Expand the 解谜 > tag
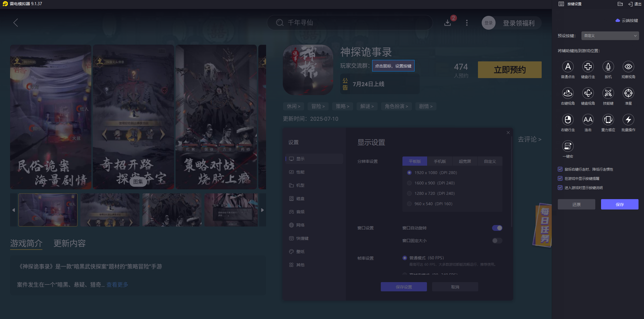The height and width of the screenshot is (319, 644). [x=367, y=106]
